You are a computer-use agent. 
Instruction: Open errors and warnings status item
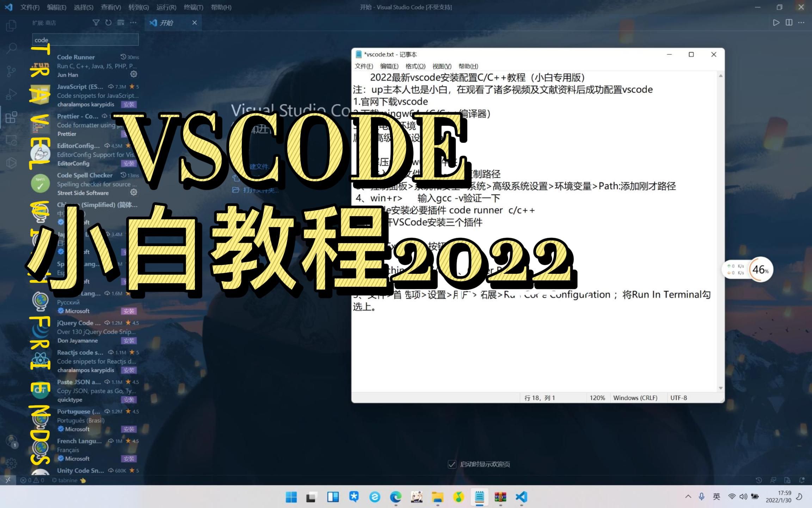coord(32,480)
